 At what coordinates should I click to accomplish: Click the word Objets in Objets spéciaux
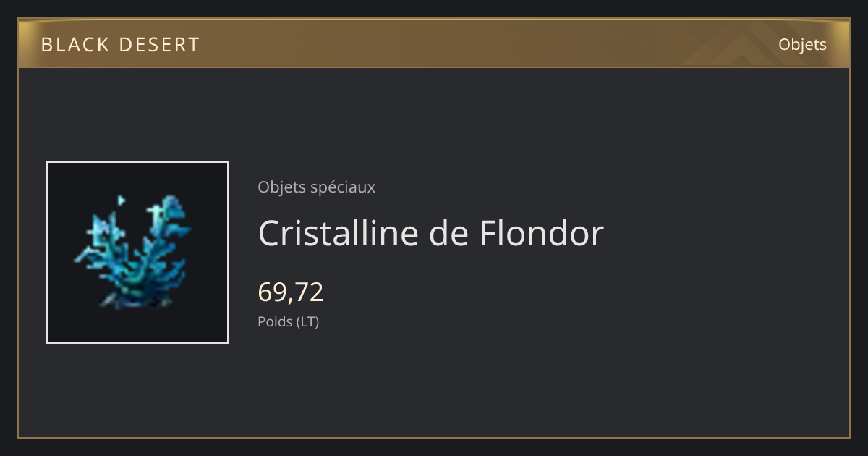click(x=281, y=187)
